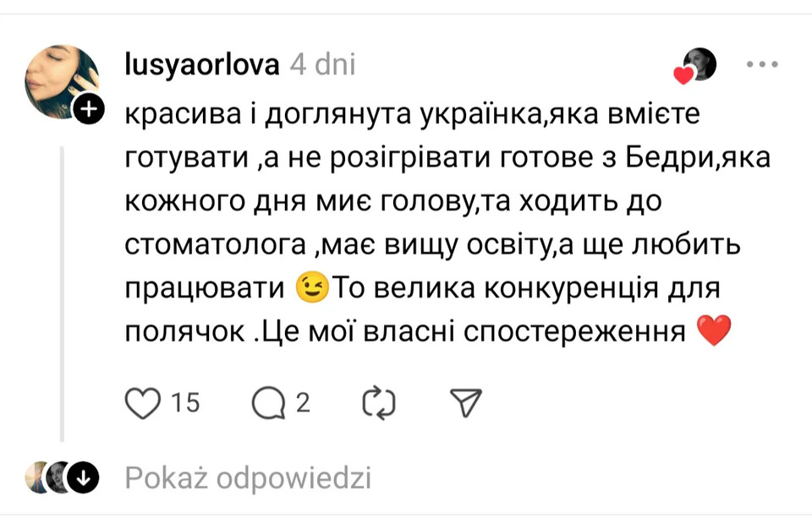Expand replies with "Pokaż odpowiedzi"
Viewport: 812px width, 518px height.
click(x=248, y=478)
